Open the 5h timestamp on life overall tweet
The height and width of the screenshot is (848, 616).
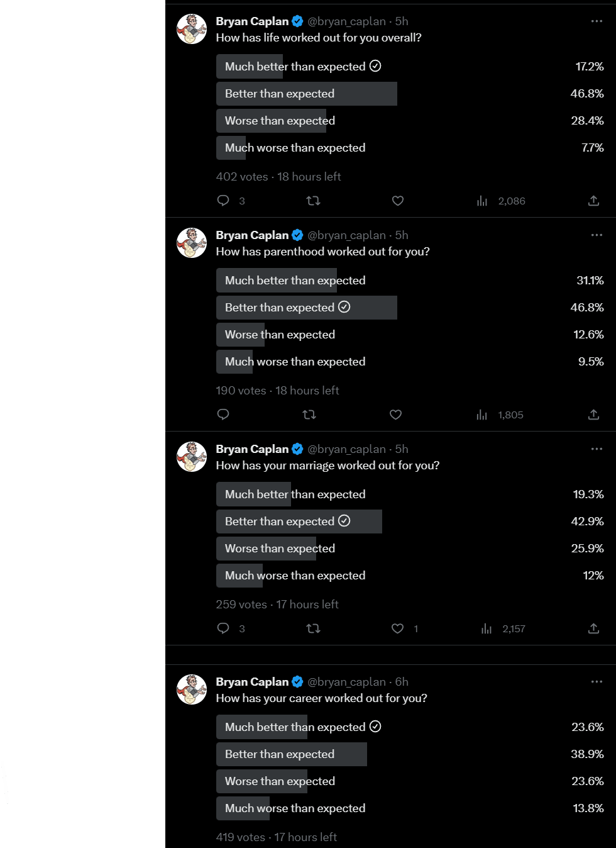(x=402, y=21)
